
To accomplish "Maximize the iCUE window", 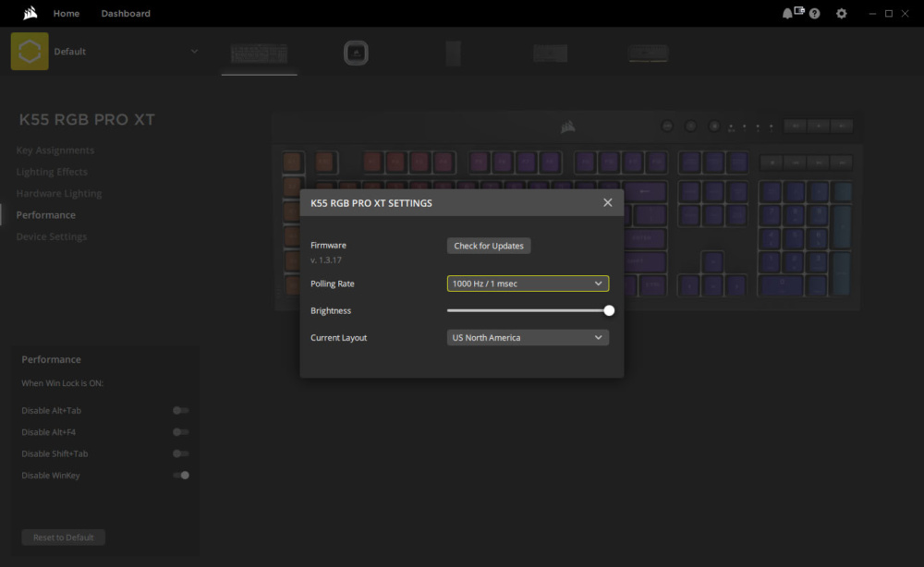I will tap(889, 14).
